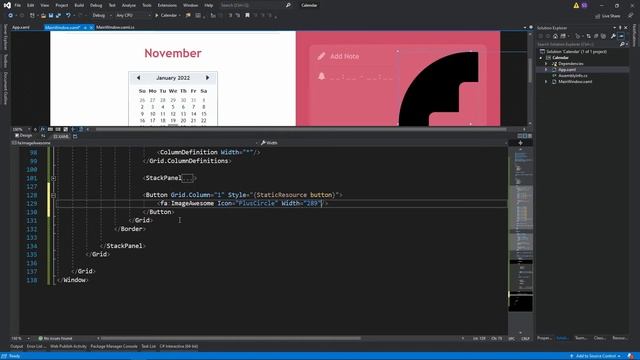The width and height of the screenshot is (640, 360).
Task: Click the No issues found indicator
Action: (x=55, y=338)
